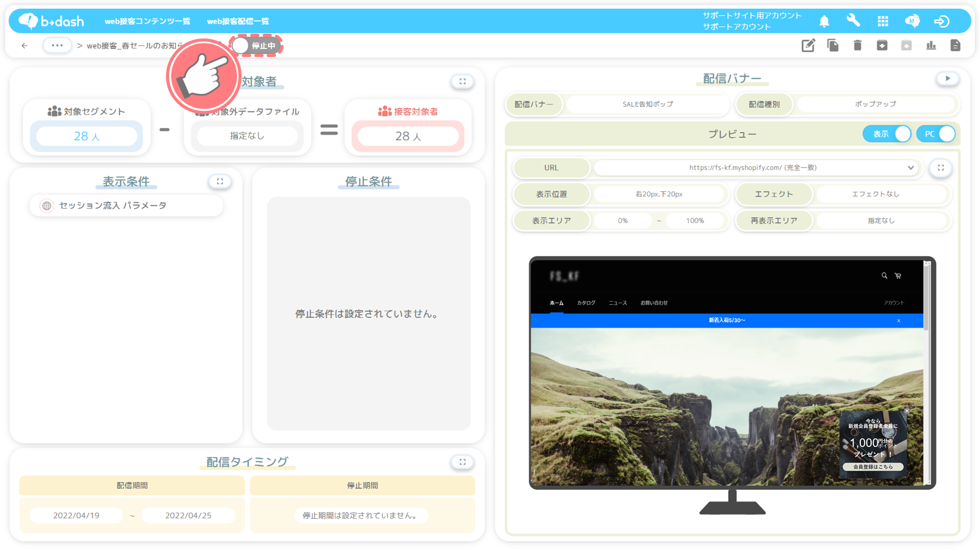The height and width of the screenshot is (551, 980).
Task: Click the end date 2022/04/25
Action: (x=188, y=516)
